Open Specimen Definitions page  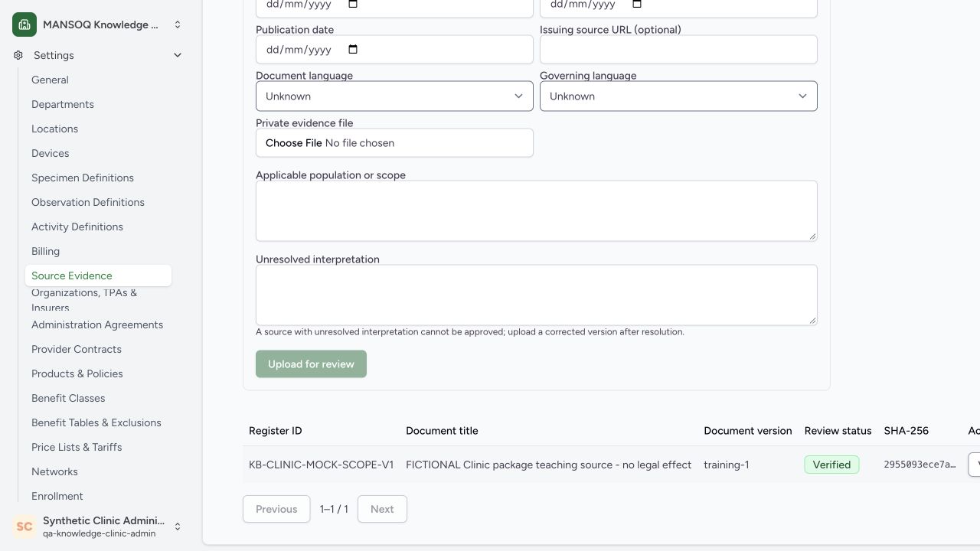(x=83, y=178)
